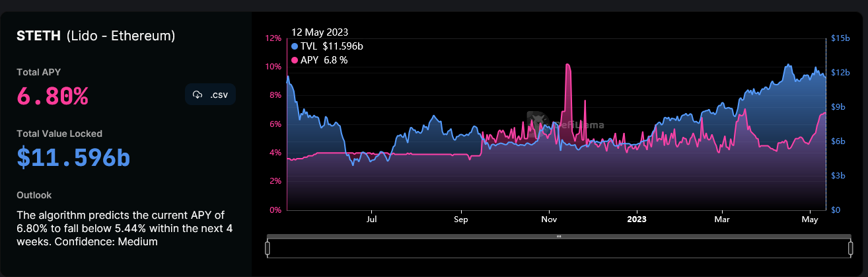
Task: Select the Jul label on x-axis
Action: point(372,219)
